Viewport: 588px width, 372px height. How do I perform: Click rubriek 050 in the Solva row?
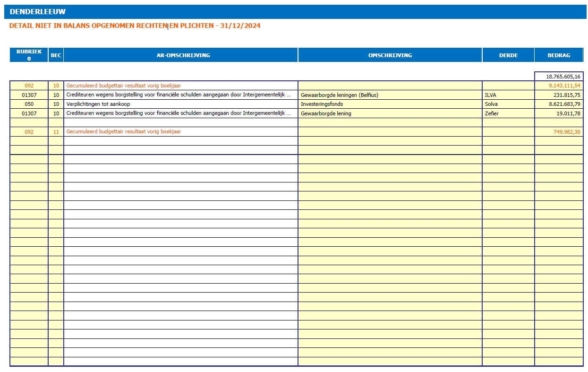click(29, 104)
